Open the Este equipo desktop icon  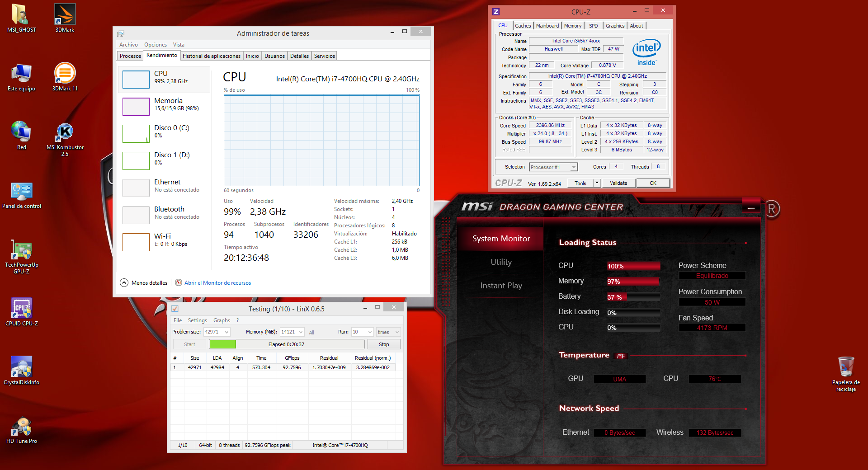pos(21,77)
